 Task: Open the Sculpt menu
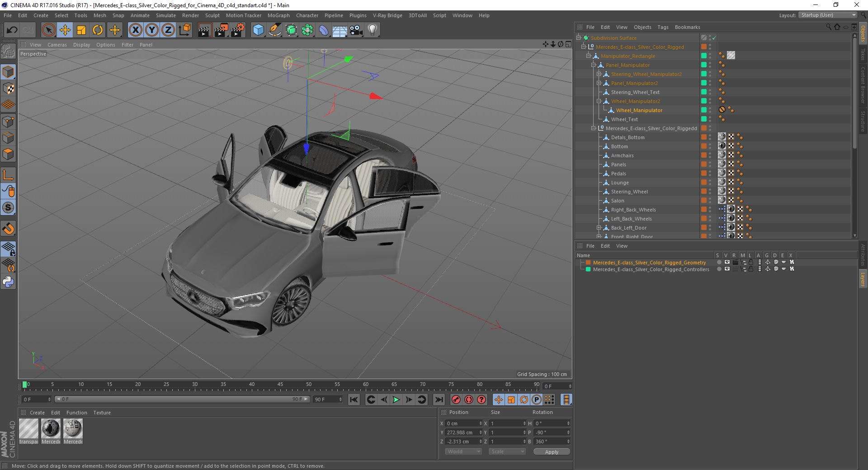coord(212,15)
